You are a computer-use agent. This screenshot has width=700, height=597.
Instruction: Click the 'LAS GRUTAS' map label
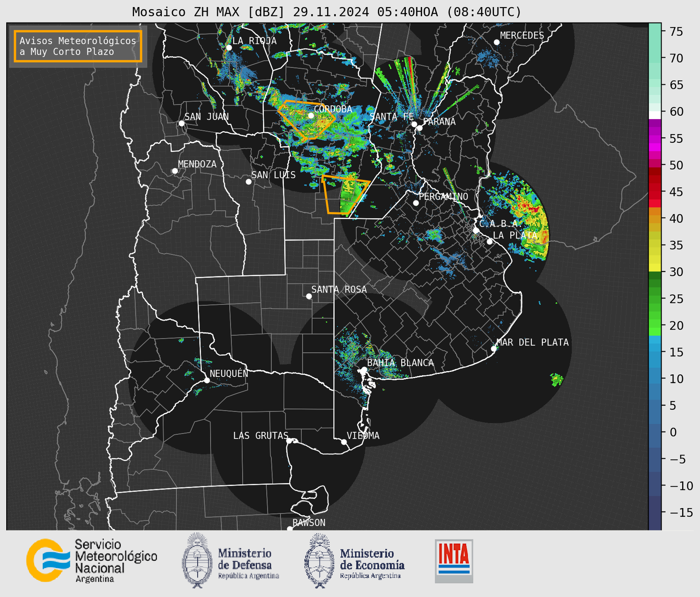point(261,436)
